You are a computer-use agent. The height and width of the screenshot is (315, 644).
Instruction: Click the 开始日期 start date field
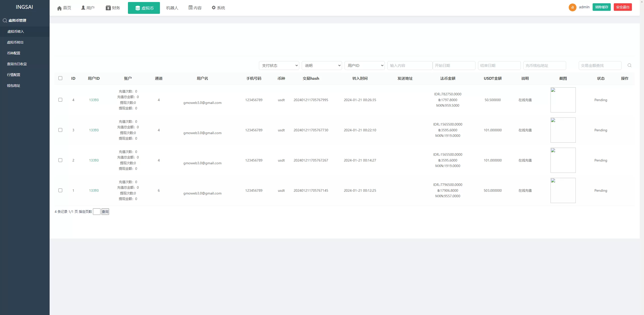[454, 65]
